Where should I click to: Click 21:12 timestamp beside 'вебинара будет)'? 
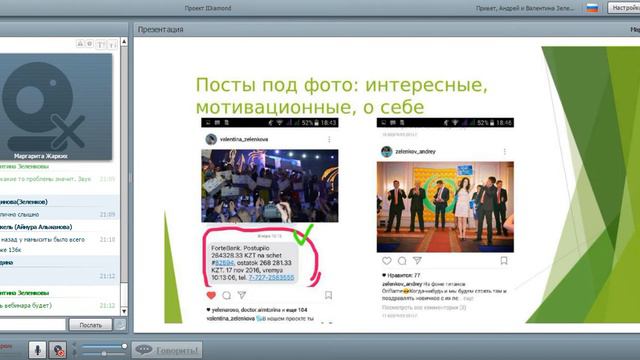(107, 305)
